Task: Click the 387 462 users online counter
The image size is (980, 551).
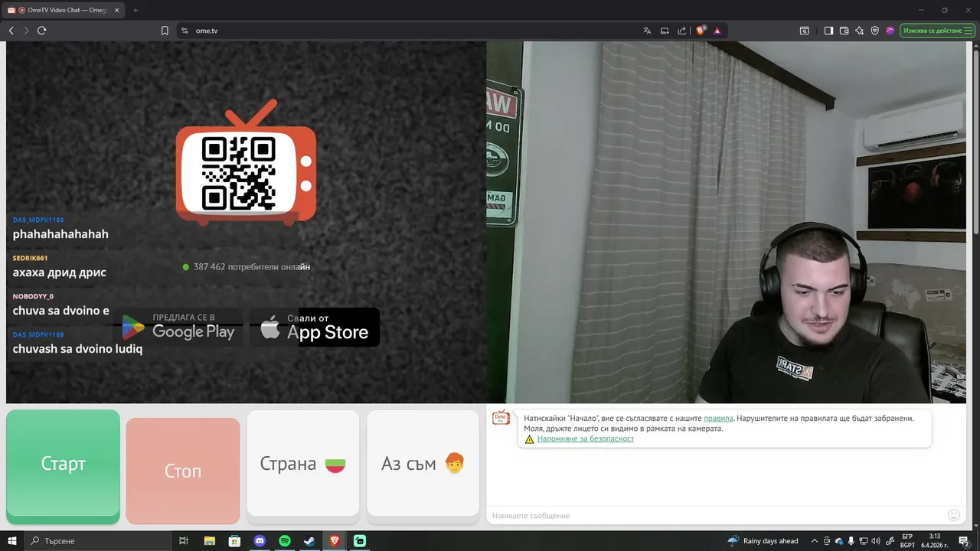Action: coord(247,267)
